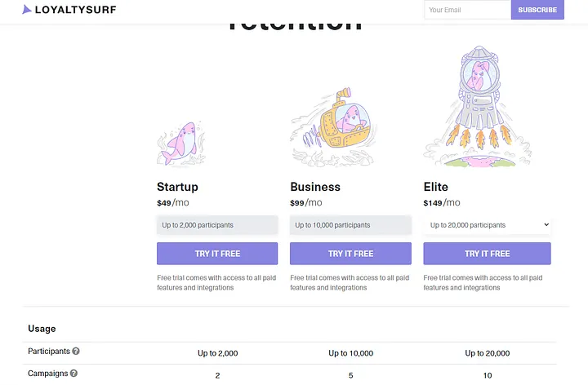Image resolution: width=588 pixels, height=385 pixels.
Task: Focus the Your Email input field
Action: (468, 10)
